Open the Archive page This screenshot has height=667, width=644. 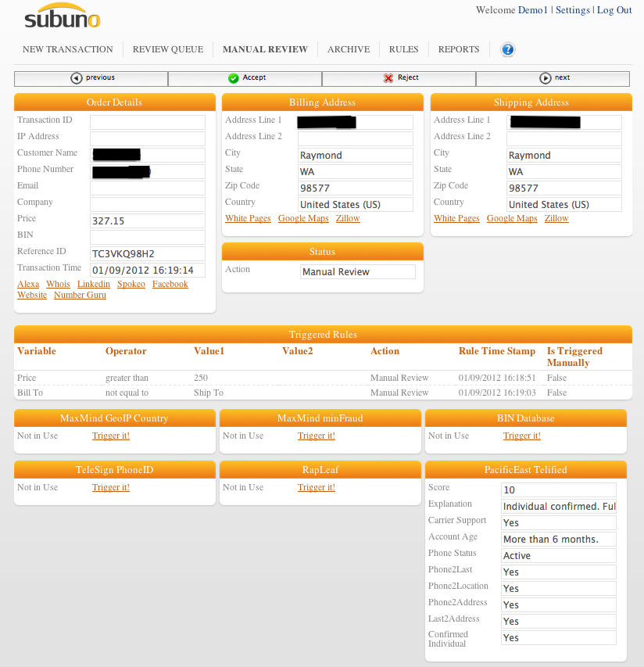[349, 49]
